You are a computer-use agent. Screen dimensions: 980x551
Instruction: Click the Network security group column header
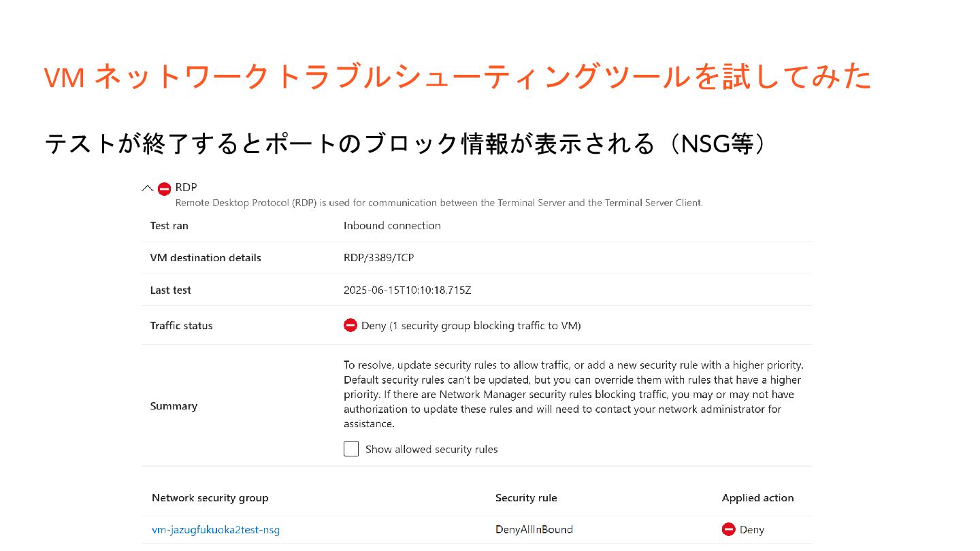pos(210,498)
